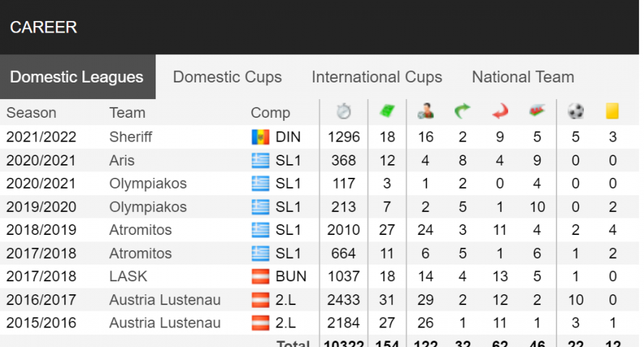Click the Moldova flag next to DIN
The width and height of the screenshot is (644, 347).
coord(260,137)
